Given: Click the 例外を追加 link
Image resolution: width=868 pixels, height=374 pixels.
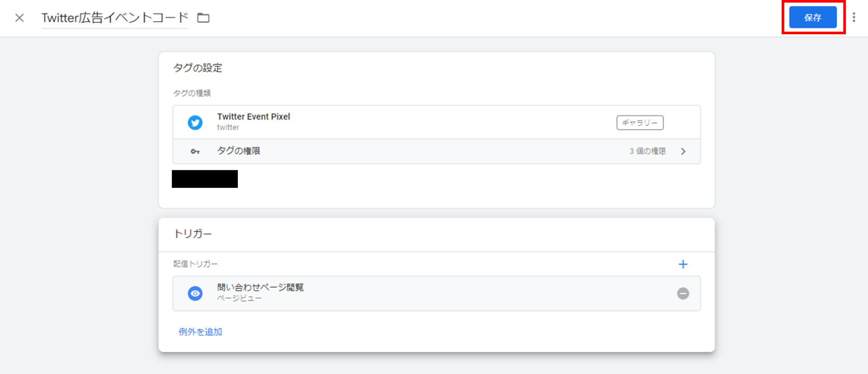Looking at the screenshot, I should pos(200,332).
